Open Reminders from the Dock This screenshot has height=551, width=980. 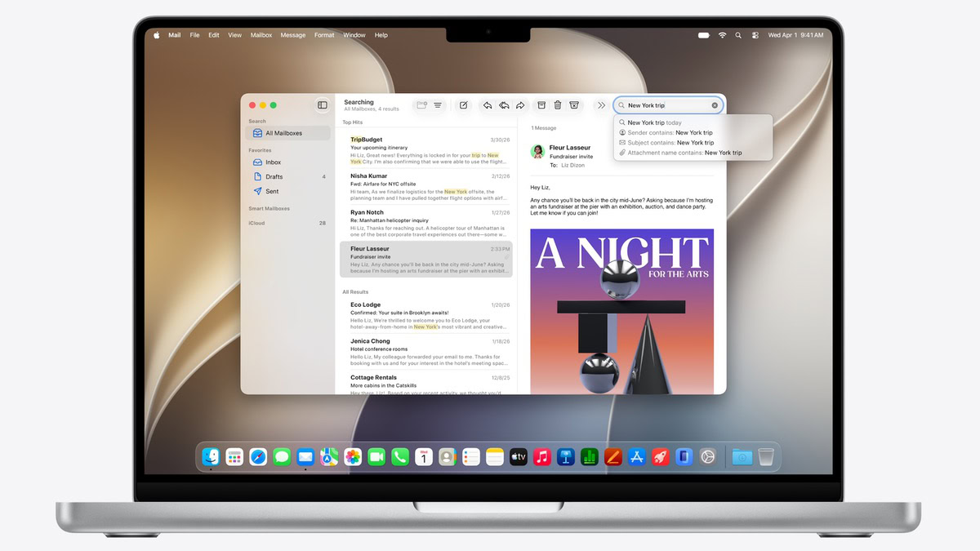[x=471, y=456]
